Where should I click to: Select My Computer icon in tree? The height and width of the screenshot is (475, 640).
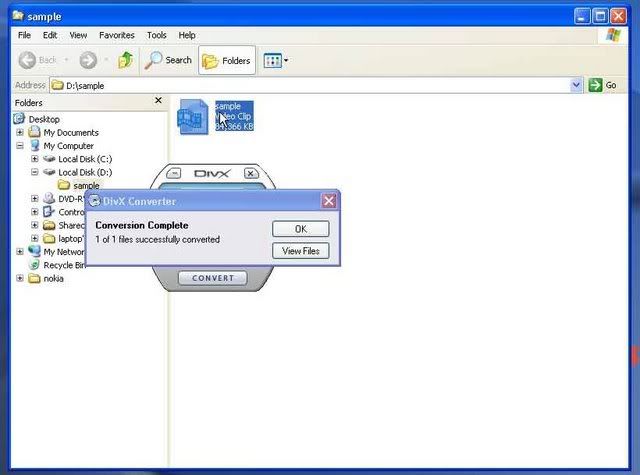click(x=35, y=146)
